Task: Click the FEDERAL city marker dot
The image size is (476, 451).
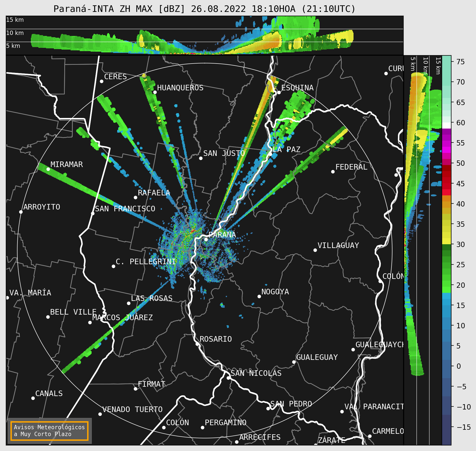Action: click(x=333, y=172)
